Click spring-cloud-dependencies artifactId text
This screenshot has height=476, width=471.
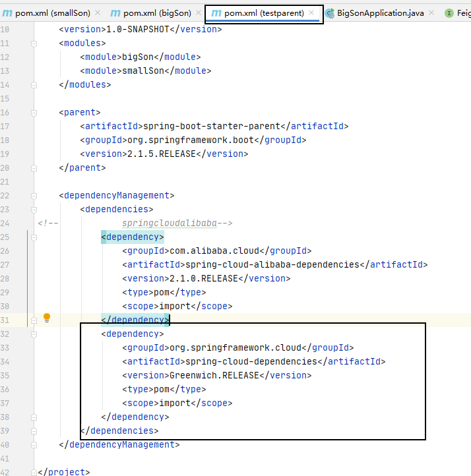(251, 361)
